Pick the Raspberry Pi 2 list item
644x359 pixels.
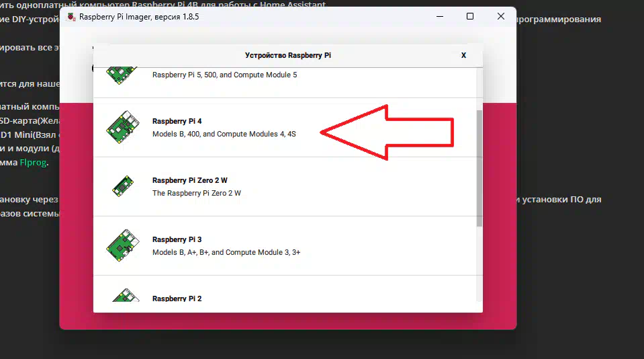click(x=285, y=289)
